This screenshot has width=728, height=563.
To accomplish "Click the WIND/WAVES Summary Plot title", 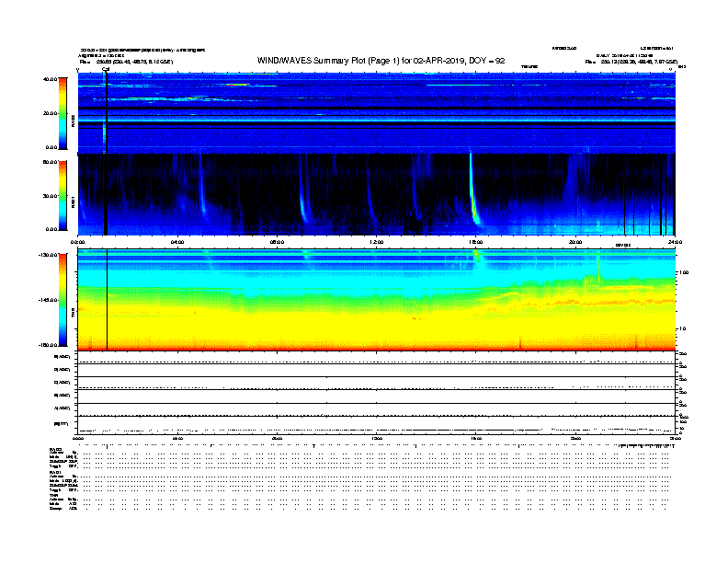I will point(381,61).
